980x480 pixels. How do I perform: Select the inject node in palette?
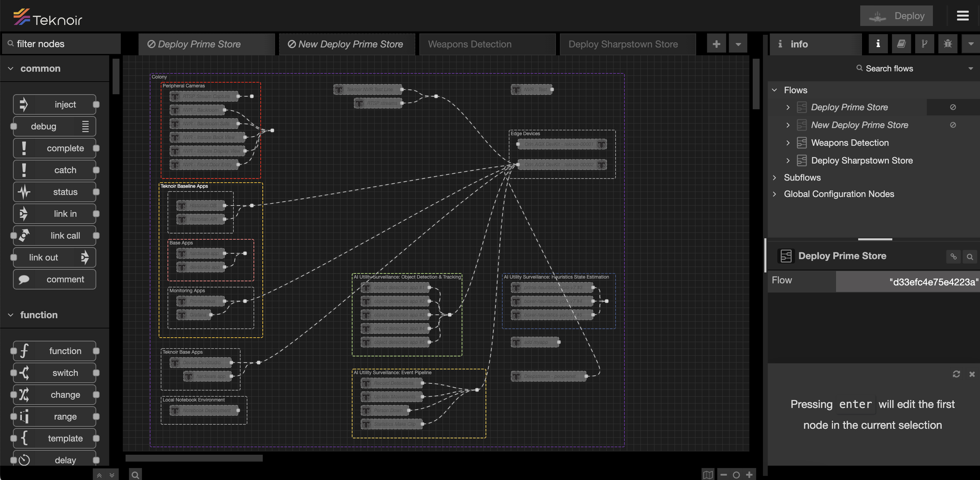click(x=54, y=104)
